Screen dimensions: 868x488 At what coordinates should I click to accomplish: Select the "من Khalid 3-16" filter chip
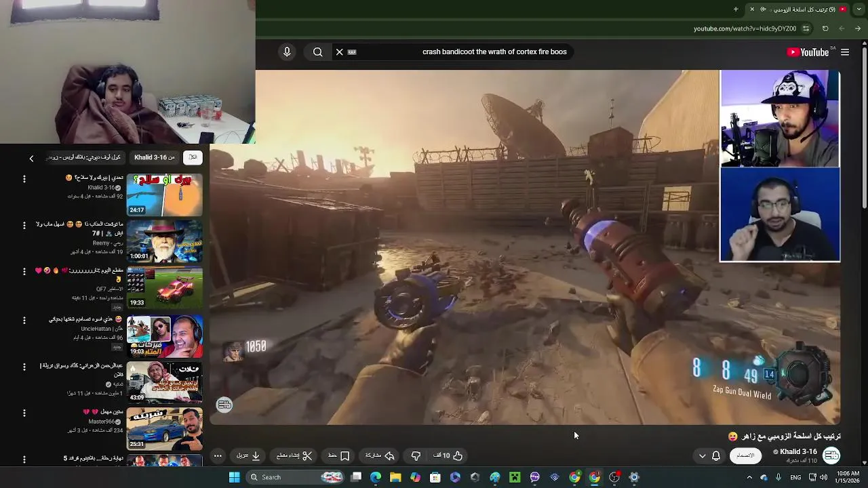pos(155,157)
